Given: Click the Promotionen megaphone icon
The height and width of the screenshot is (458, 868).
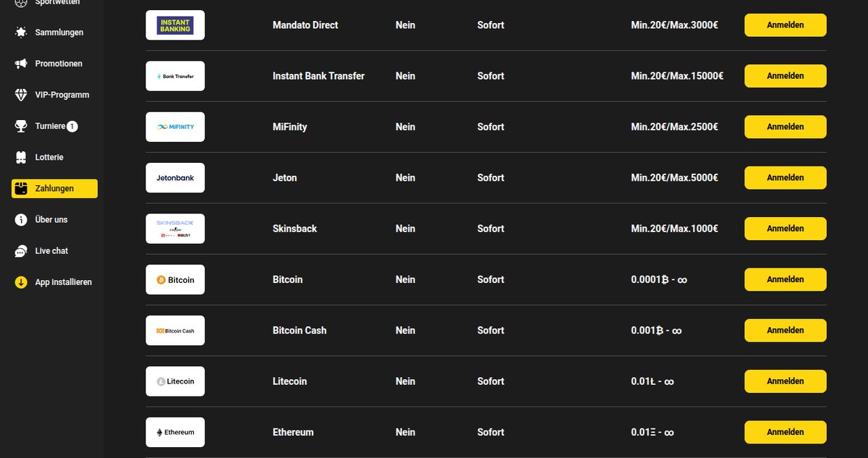Looking at the screenshot, I should (21, 64).
